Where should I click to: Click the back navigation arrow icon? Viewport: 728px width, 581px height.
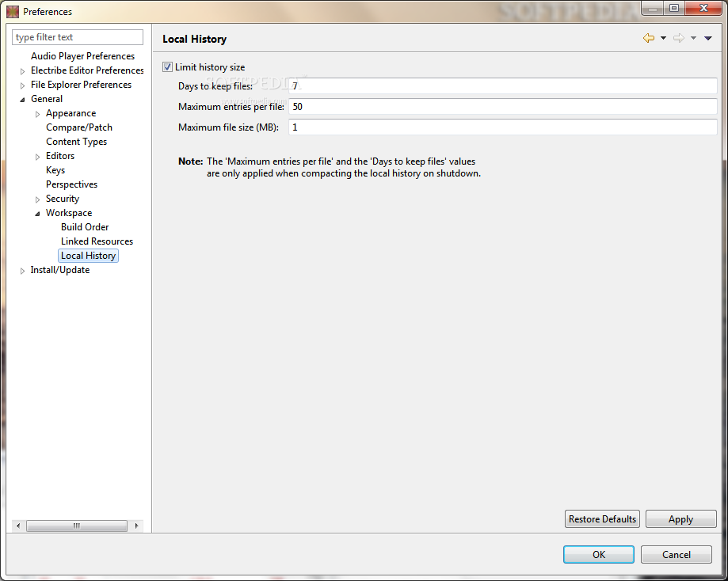click(x=649, y=38)
